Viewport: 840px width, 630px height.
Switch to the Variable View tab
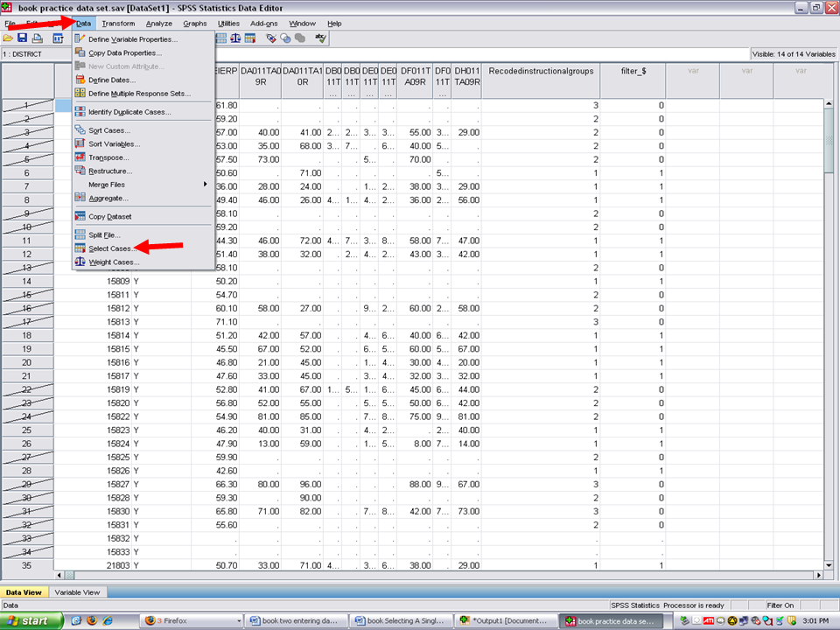[77, 592]
